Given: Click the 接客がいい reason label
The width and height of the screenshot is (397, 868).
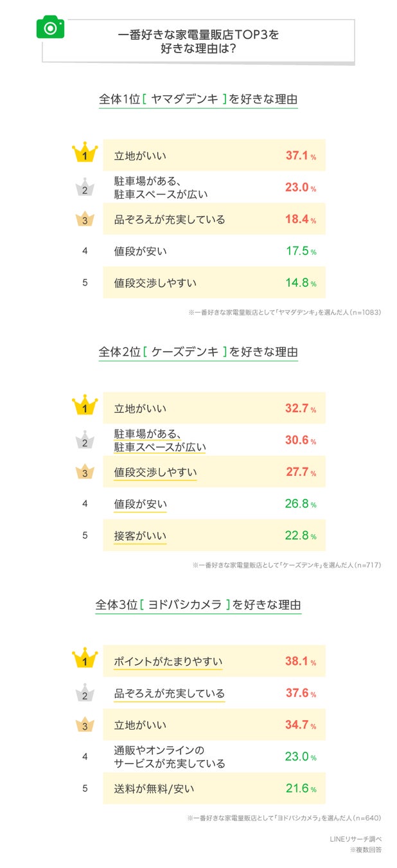Looking at the screenshot, I should click(140, 536).
